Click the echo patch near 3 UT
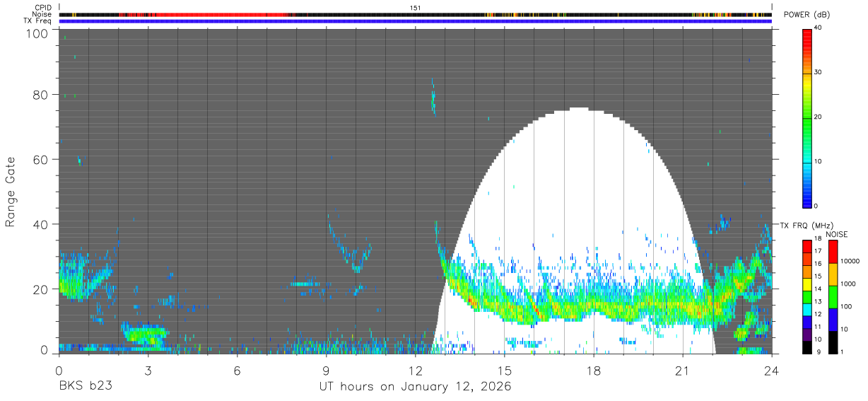This screenshot has height=401, width=868. tap(145, 335)
